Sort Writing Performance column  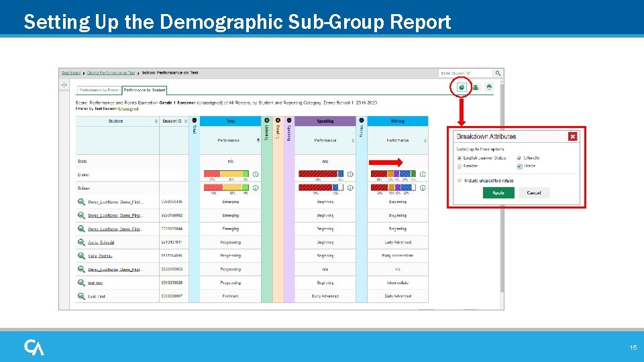(425, 140)
